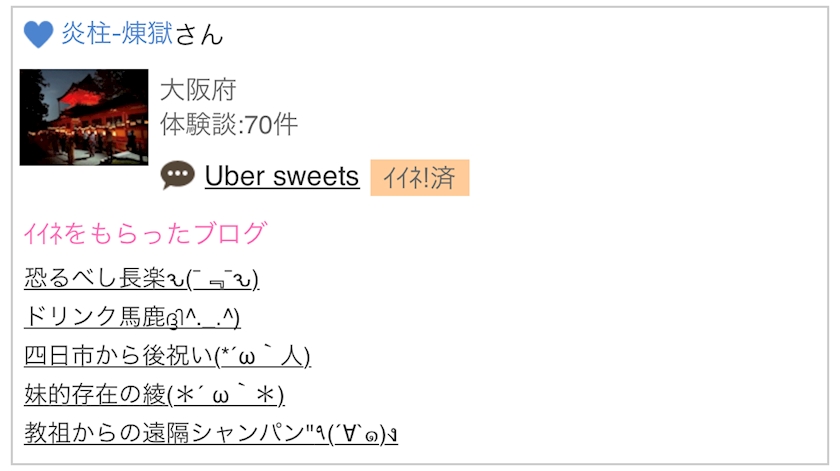Click the 大阪府 location text
Image resolution: width=840 pixels, height=471 pixels.
pos(198,90)
